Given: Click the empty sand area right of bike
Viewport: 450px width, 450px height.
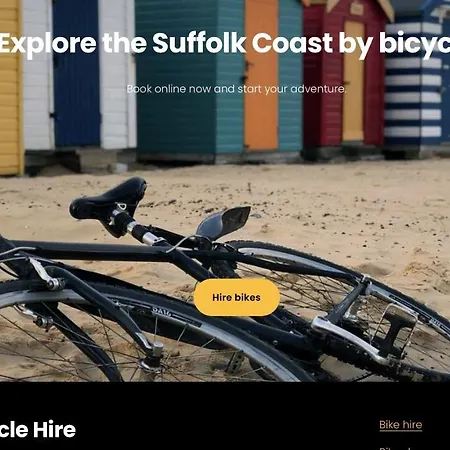Looking at the screenshot, I should [x=383, y=213].
